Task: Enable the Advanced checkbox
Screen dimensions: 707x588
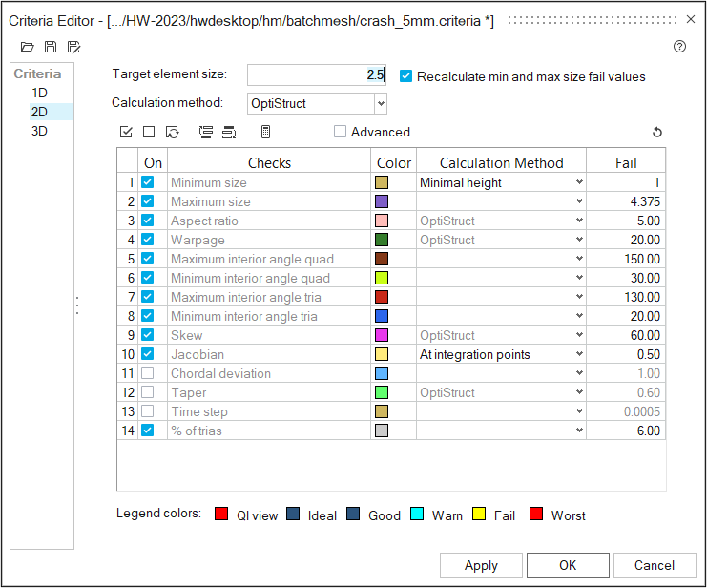Action: [x=341, y=132]
